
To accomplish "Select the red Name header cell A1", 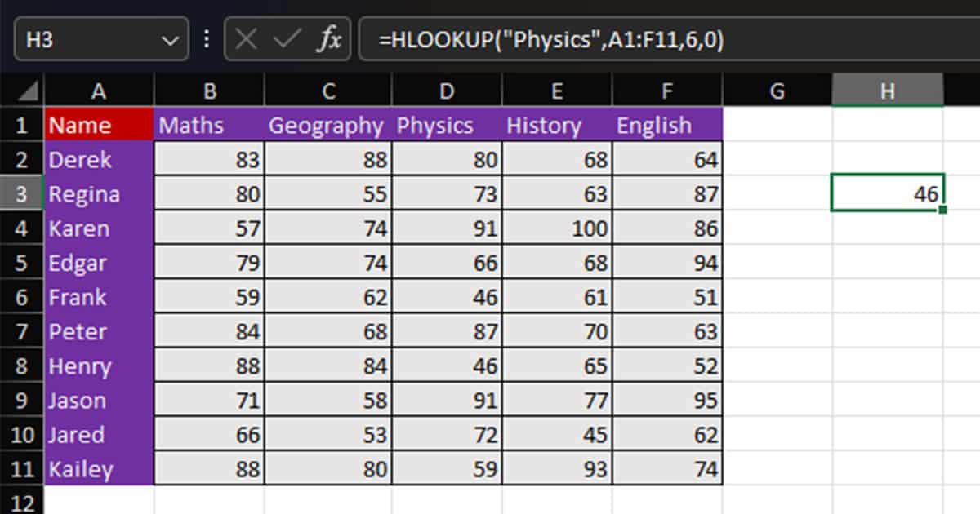I will point(98,125).
